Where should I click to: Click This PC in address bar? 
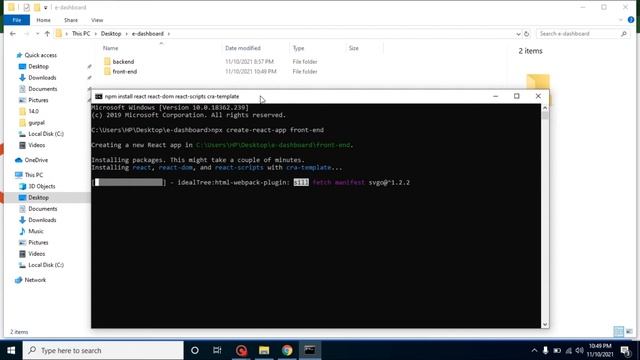tap(81, 34)
